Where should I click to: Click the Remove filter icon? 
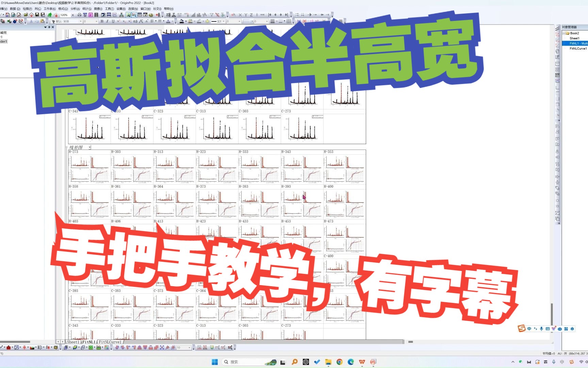(217, 15)
